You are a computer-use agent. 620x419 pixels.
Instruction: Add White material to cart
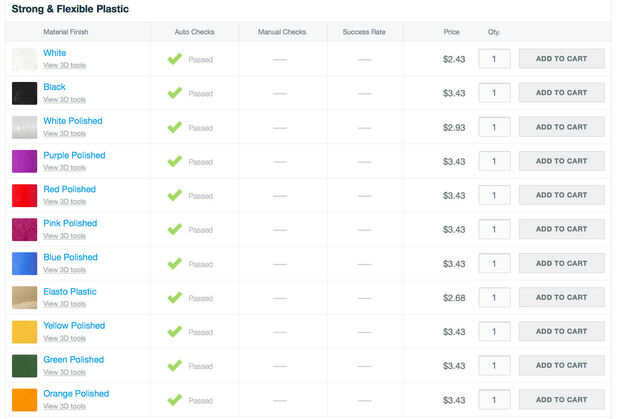(561, 59)
